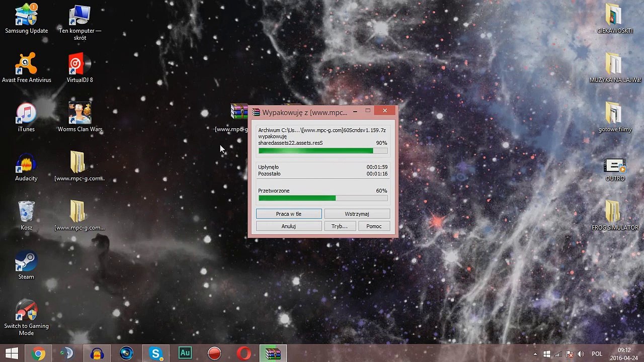This screenshot has width=644, height=362.
Task: Open Adobe Audition from the taskbar
Action: 185,353
